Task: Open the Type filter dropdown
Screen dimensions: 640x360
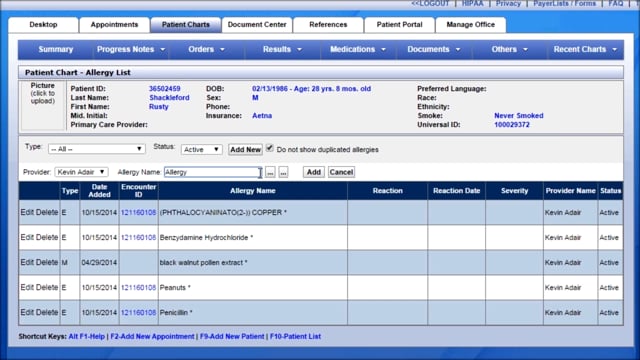Action: [96, 149]
